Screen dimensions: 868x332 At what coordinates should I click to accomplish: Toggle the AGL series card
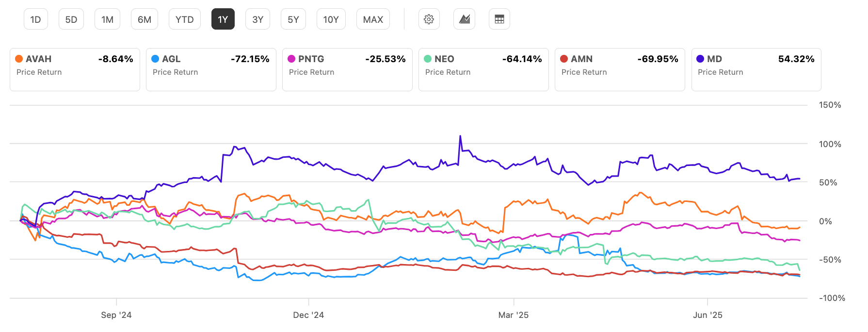tap(210, 69)
